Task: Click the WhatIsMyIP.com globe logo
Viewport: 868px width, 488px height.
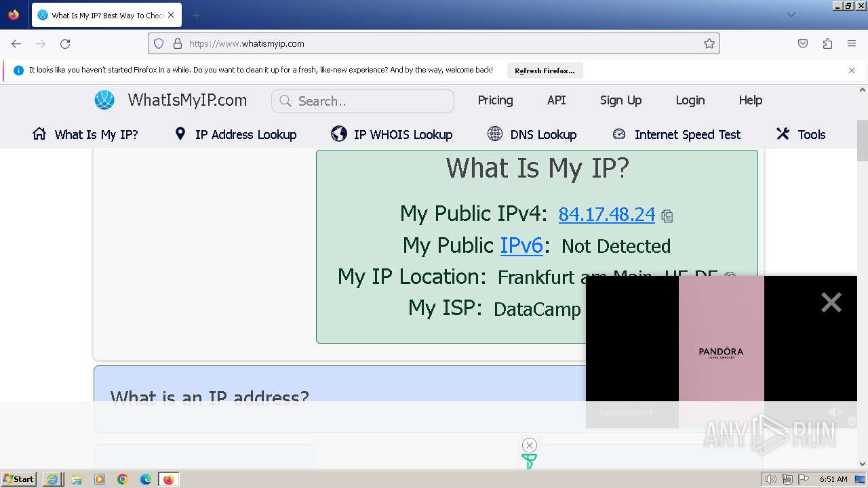Action: tap(104, 100)
